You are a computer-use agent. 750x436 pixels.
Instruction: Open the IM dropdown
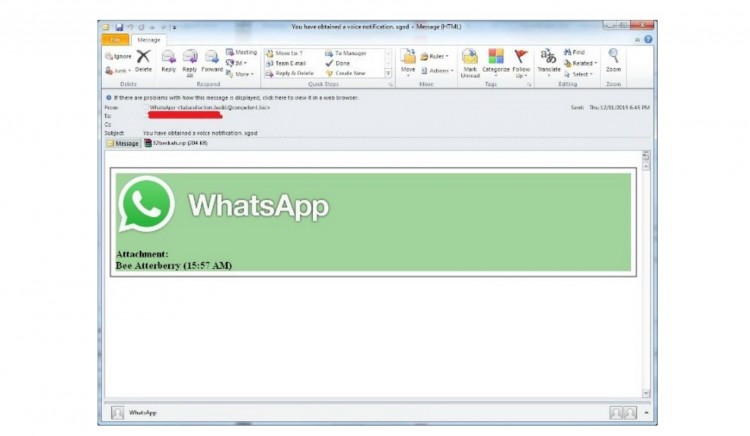(236, 63)
